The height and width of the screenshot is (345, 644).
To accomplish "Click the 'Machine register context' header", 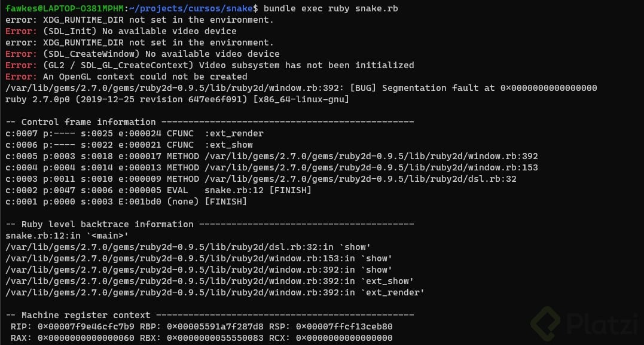I will 86,315.
